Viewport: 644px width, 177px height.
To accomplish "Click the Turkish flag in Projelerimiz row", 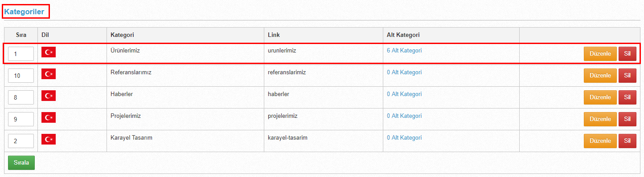I will 49,118.
